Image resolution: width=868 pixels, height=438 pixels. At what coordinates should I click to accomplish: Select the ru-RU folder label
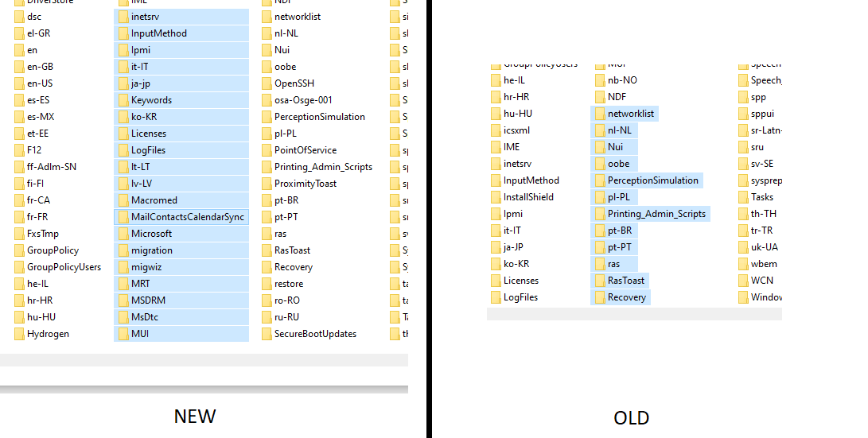pyautogui.click(x=286, y=317)
